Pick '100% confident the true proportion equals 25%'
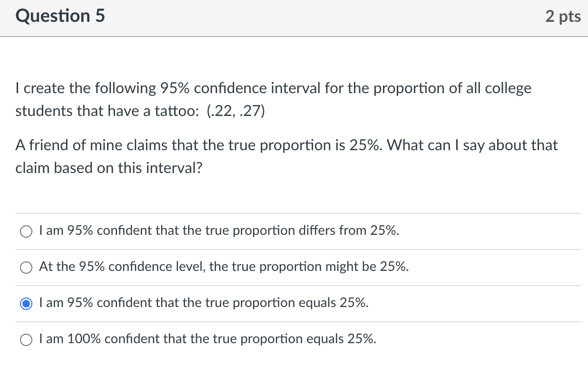Screen dimensions: 588x375 coord(26,340)
